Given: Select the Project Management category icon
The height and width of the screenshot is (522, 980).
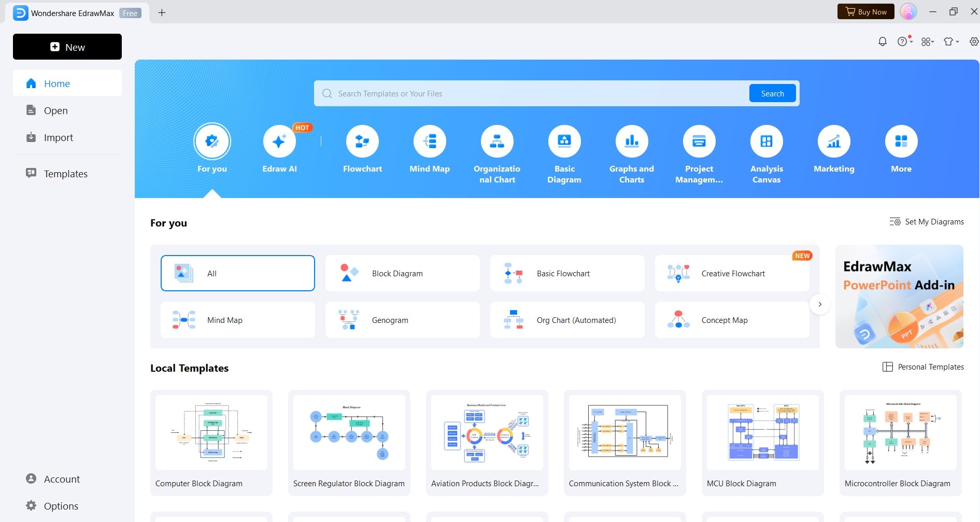Looking at the screenshot, I should point(699,141).
